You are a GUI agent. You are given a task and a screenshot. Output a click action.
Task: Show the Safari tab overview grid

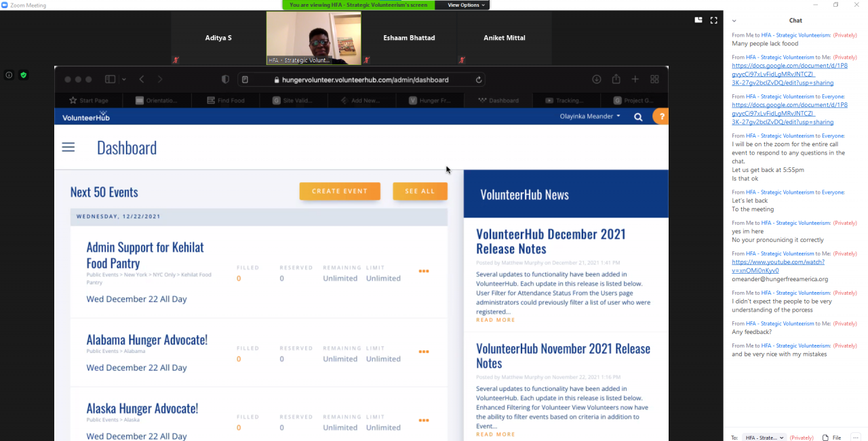pos(654,79)
